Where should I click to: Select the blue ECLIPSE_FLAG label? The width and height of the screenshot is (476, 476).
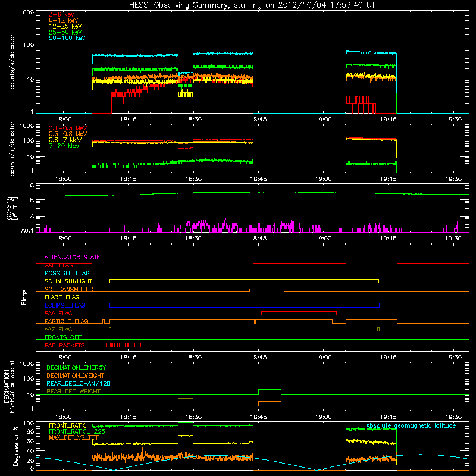click(x=65, y=305)
